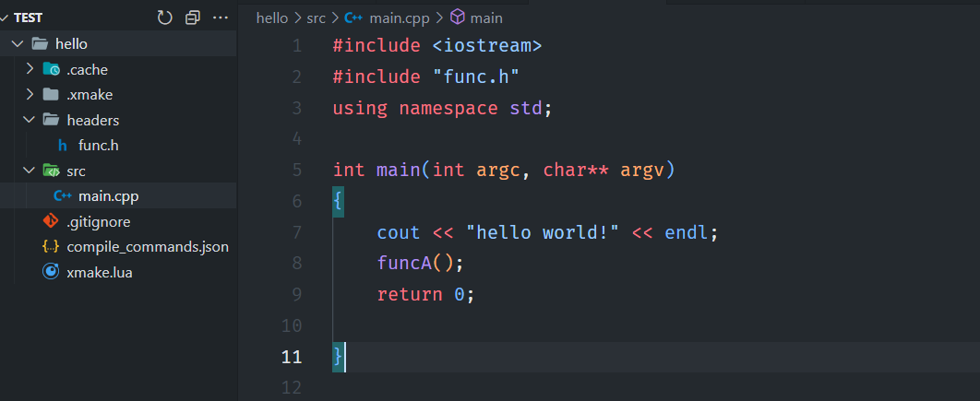Select the .xmake folder name
This screenshot has height=401, width=980.
pos(90,95)
